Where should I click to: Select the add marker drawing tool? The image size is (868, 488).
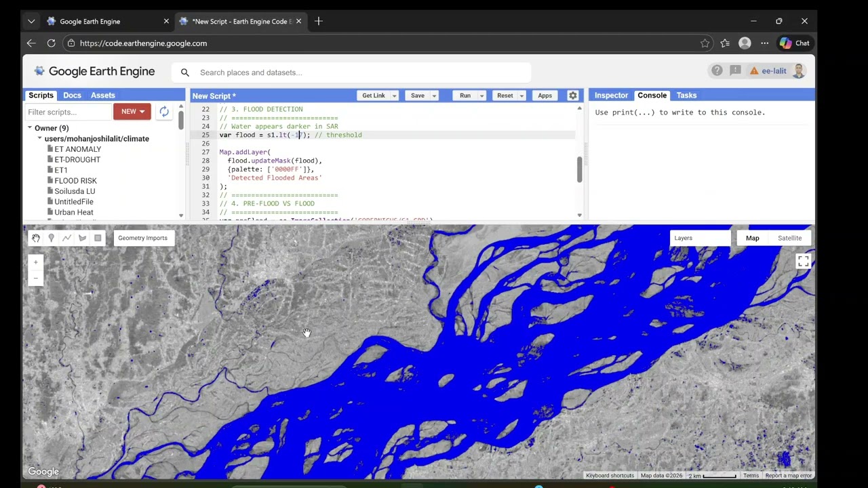(x=51, y=238)
